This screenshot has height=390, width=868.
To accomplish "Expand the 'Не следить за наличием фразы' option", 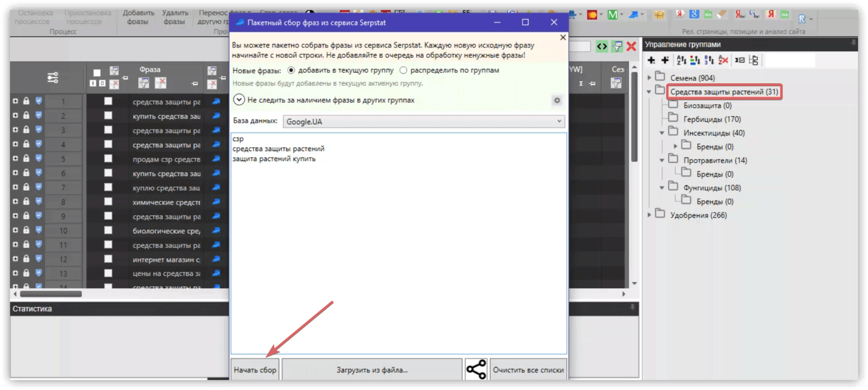I will coord(239,100).
